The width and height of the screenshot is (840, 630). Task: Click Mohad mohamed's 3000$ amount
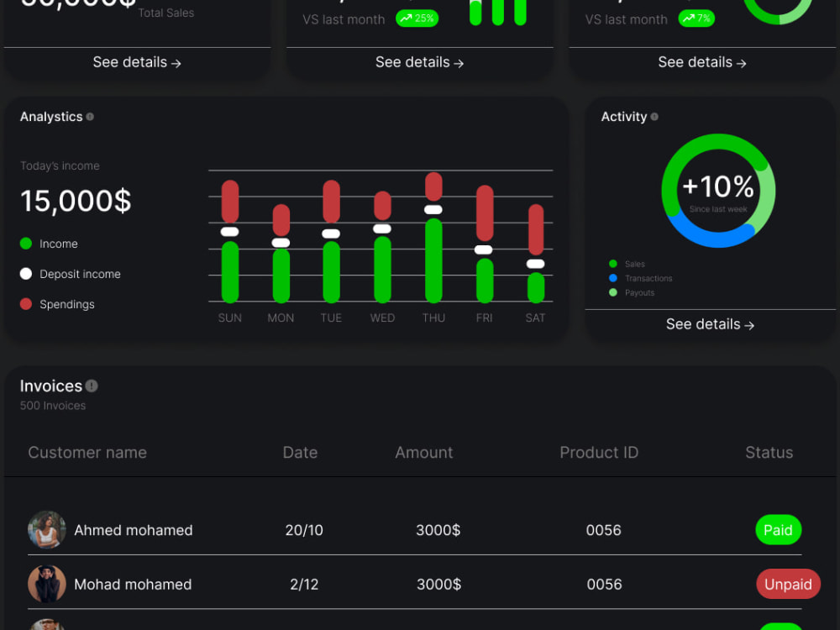[438, 585]
